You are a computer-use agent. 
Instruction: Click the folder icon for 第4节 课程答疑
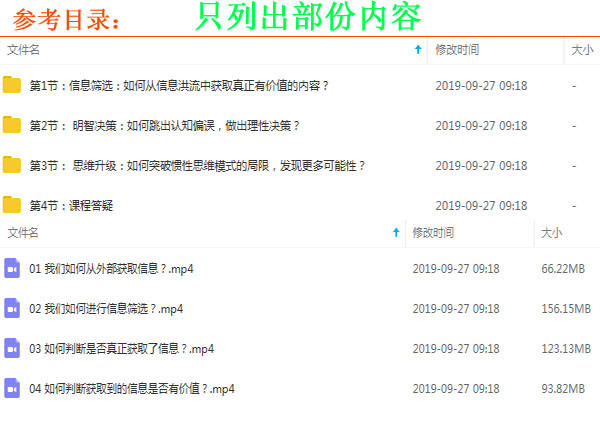click(12, 205)
